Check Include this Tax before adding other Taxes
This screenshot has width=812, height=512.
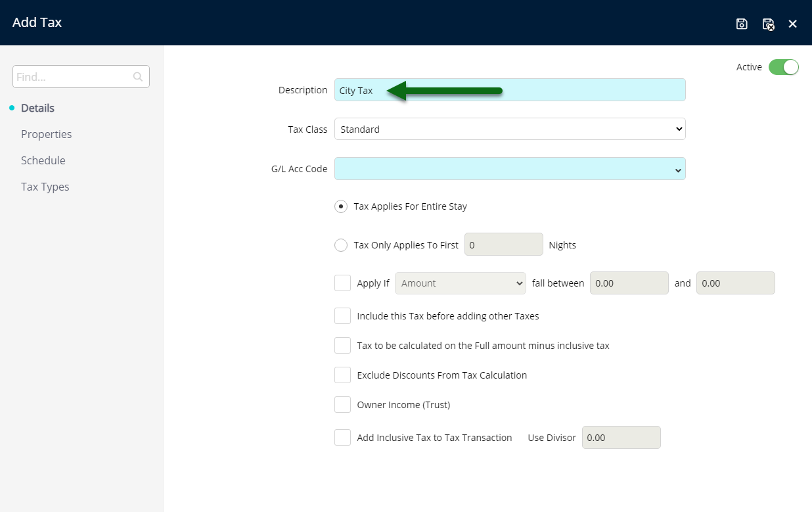(342, 316)
